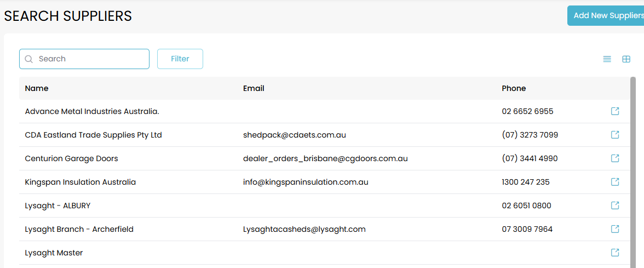Open Advance Metal Industries Australia external link icon
This screenshot has width=644, height=268.
coord(615,111)
